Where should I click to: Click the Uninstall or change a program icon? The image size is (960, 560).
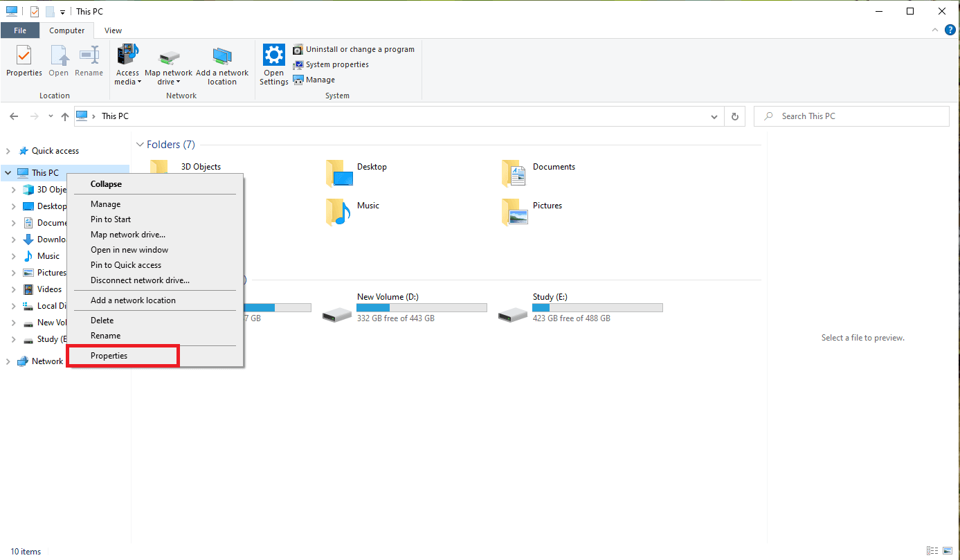[x=299, y=49]
